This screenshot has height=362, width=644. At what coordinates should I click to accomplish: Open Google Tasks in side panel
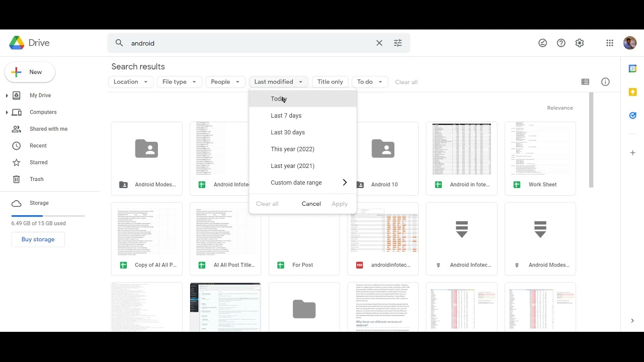coord(633,115)
